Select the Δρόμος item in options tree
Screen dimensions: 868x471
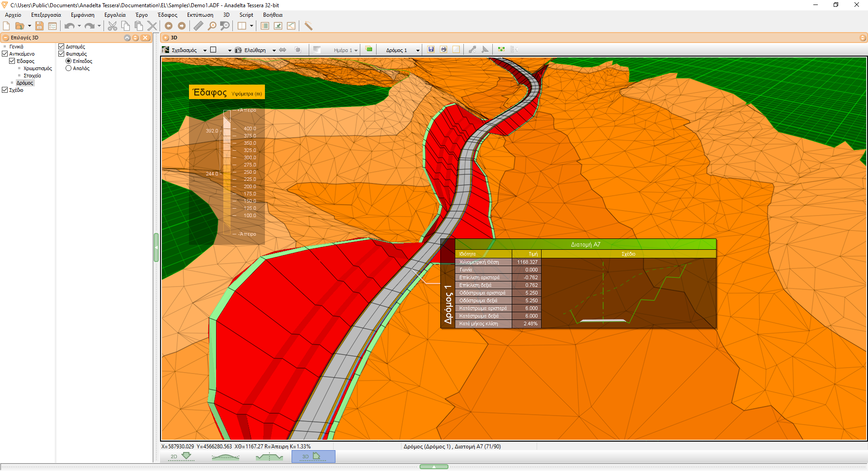(x=25, y=83)
